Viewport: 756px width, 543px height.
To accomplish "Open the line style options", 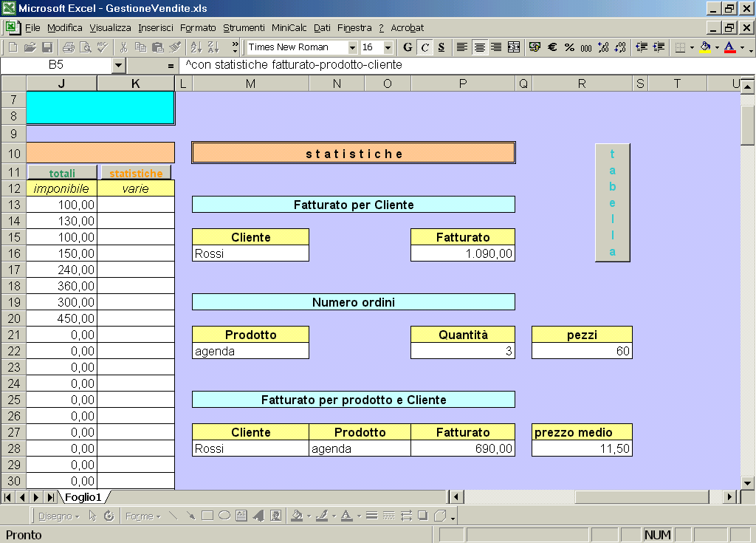I will point(371,516).
